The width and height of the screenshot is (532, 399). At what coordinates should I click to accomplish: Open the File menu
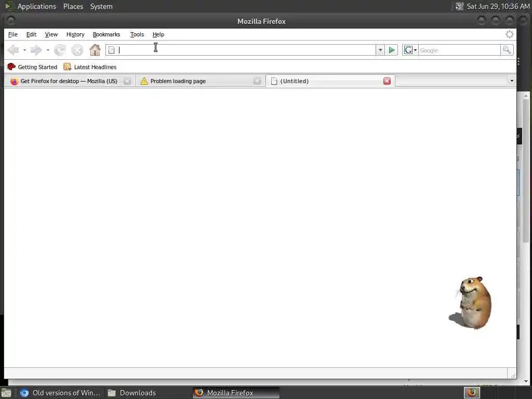coord(12,34)
